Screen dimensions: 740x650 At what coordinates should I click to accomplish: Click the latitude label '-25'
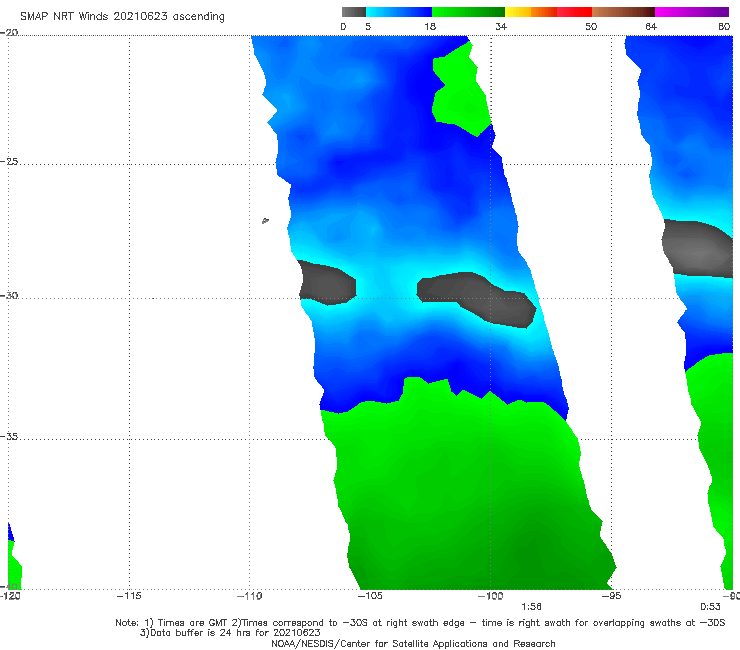9,161
